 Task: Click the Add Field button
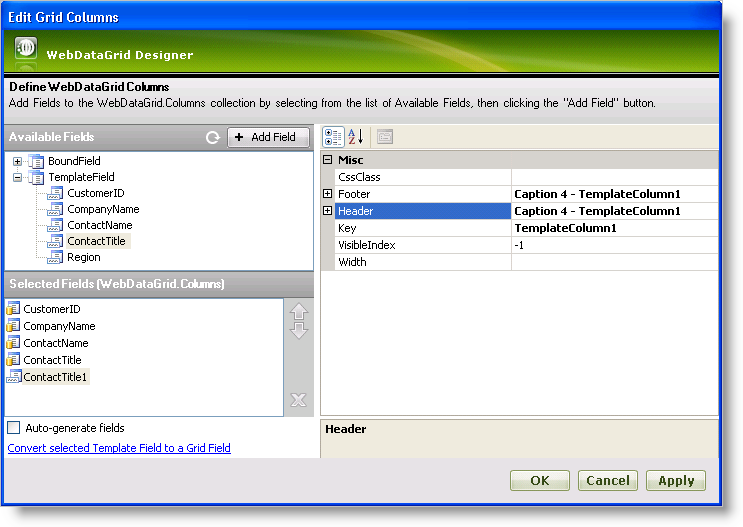(267, 137)
